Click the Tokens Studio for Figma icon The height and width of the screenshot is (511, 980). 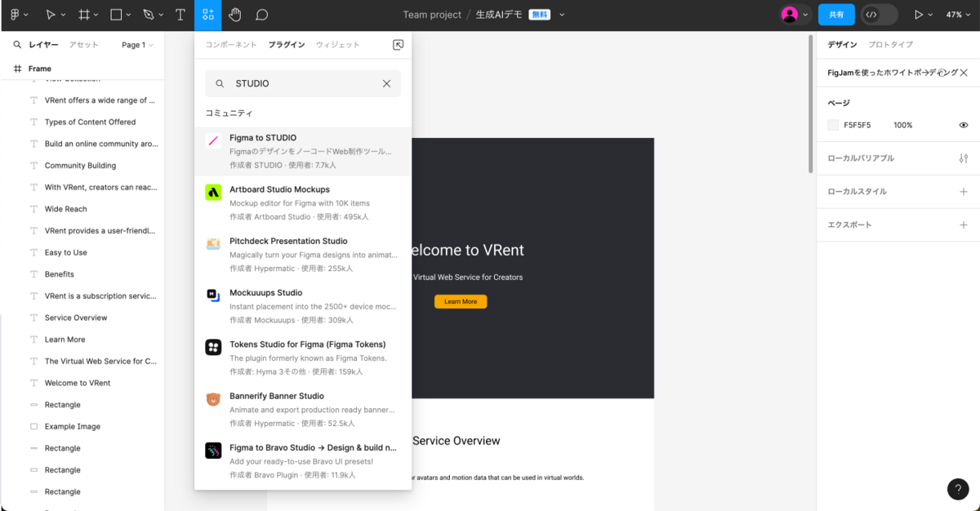pyautogui.click(x=213, y=347)
